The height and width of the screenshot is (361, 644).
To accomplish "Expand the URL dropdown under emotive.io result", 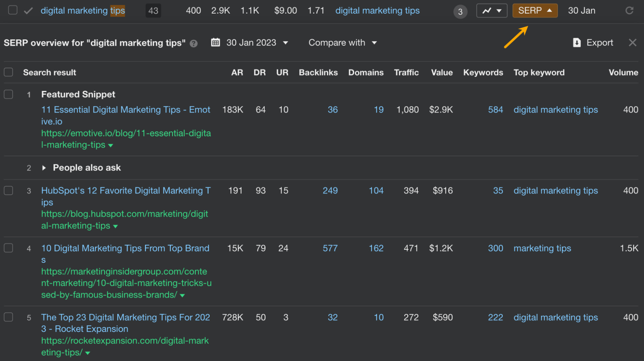I will (111, 145).
